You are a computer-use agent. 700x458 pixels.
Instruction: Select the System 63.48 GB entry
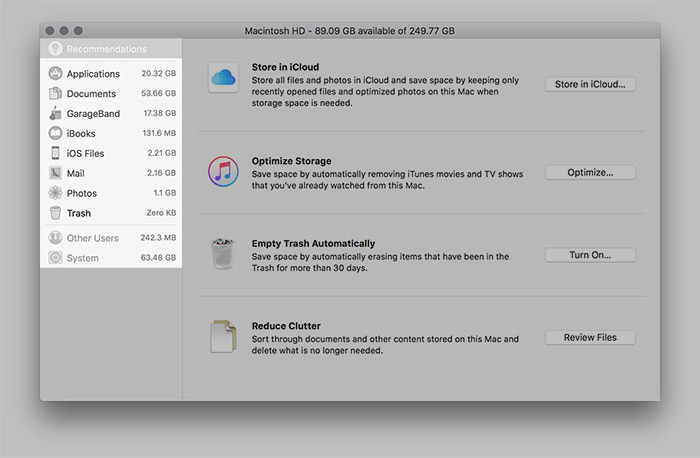[x=110, y=258]
